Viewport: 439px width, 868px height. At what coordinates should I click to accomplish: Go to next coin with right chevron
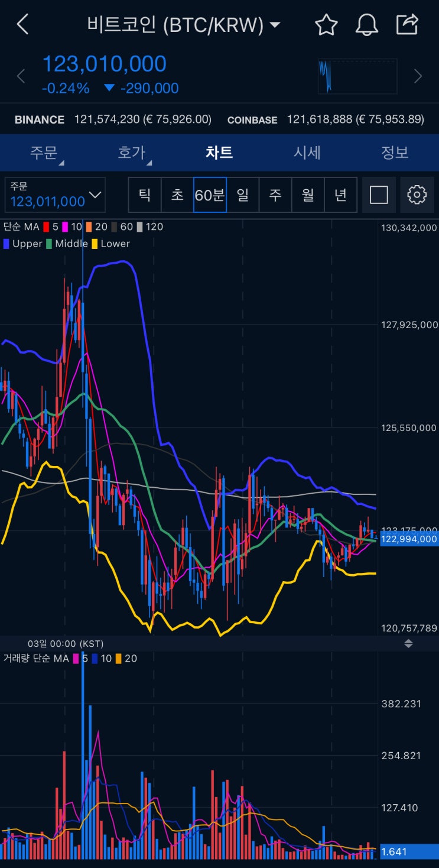tap(418, 76)
